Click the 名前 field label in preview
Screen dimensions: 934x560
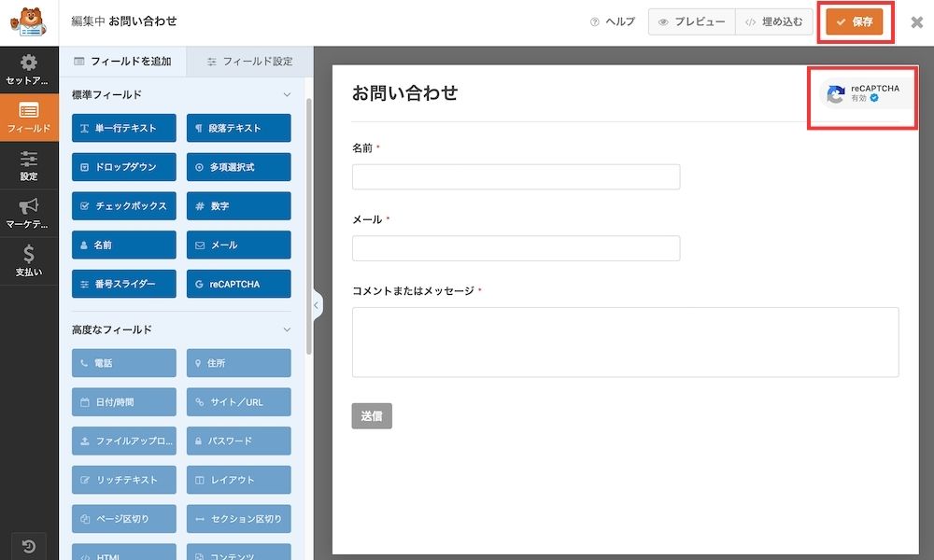362,147
